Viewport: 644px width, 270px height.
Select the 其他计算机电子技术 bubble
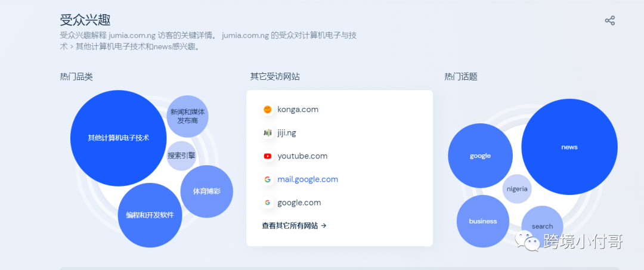click(x=118, y=138)
